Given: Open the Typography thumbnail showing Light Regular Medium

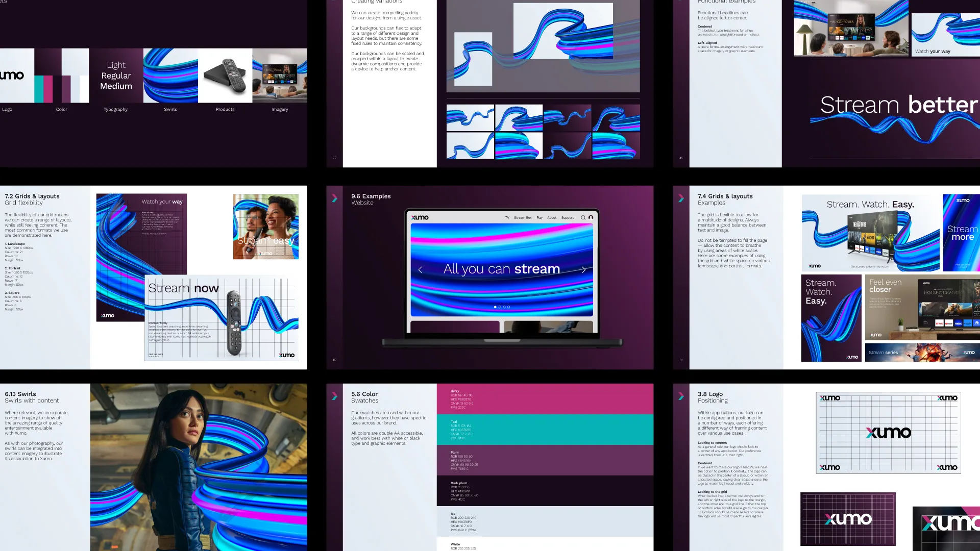Looking at the screenshot, I should (x=116, y=76).
